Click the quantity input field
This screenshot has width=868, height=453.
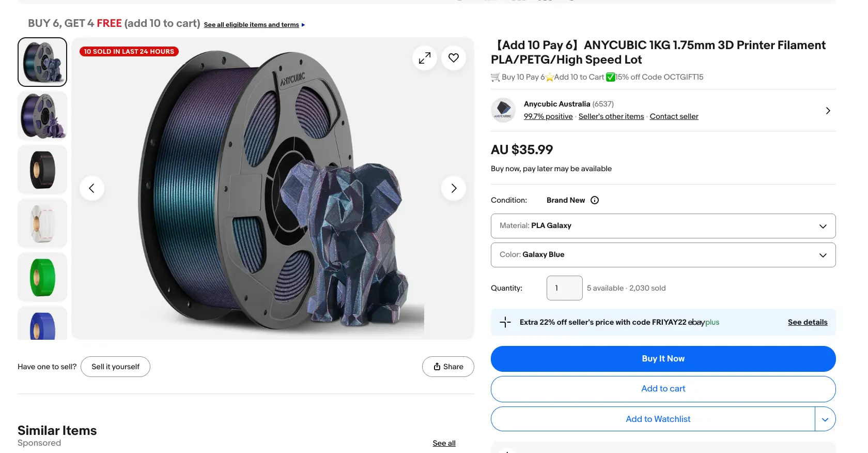click(x=564, y=288)
